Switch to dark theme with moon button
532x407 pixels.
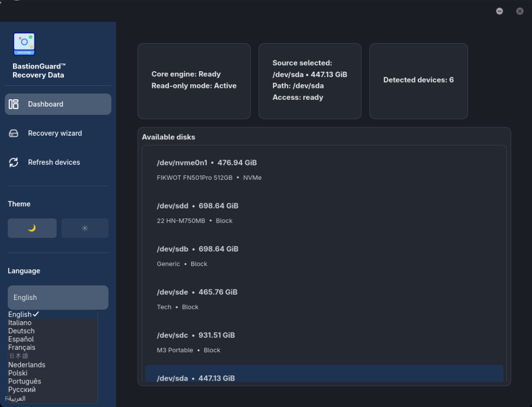32,228
